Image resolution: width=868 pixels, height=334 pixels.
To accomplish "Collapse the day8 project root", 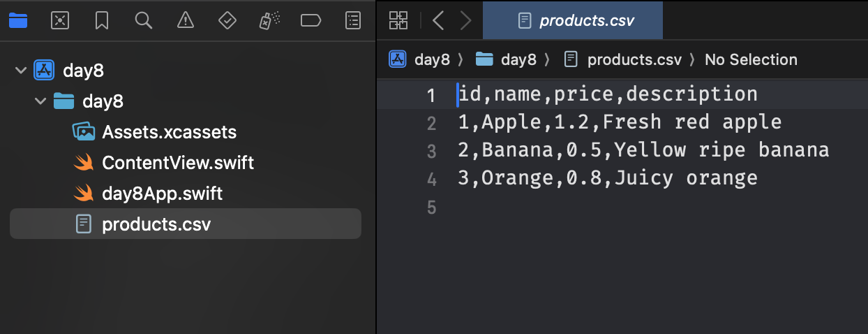I will pos(21,71).
